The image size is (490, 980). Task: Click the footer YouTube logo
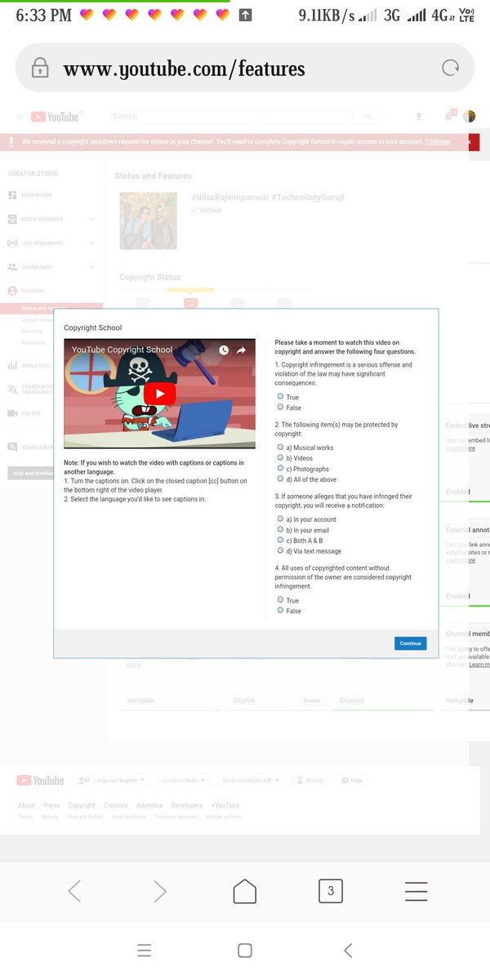pyautogui.click(x=40, y=781)
